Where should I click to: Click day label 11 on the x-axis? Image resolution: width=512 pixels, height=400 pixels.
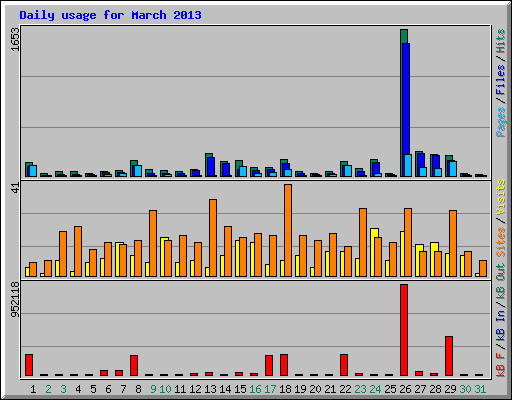(x=180, y=389)
